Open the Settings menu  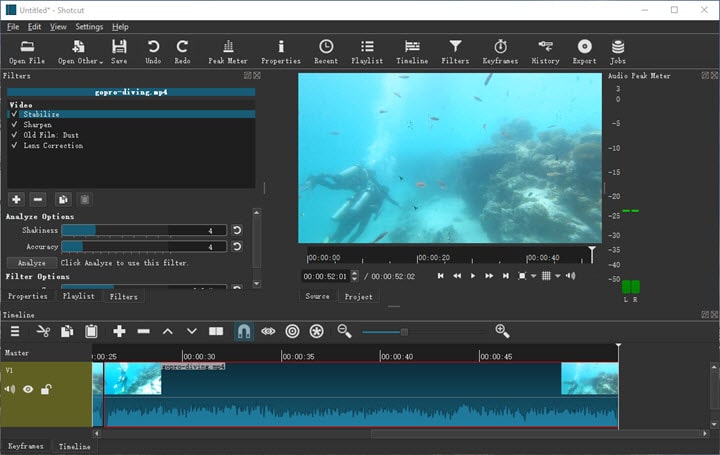click(x=89, y=27)
